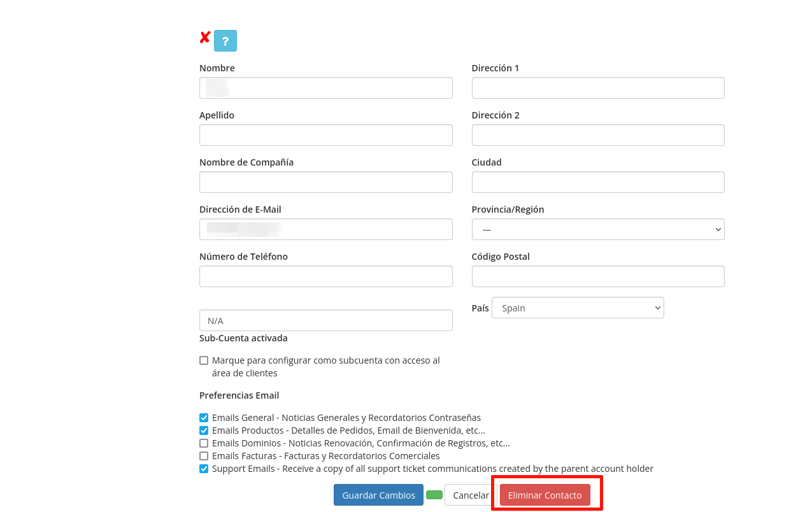The height and width of the screenshot is (512, 812).
Task: Click Eliminar Contacto button
Action: coord(545,495)
